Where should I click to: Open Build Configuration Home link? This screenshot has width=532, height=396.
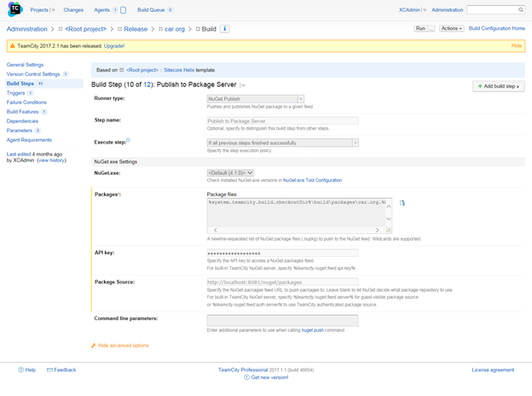(497, 28)
